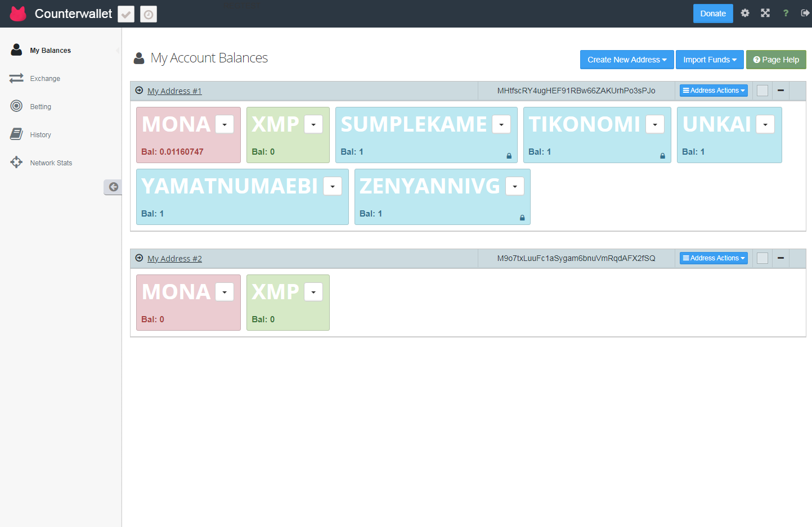Click the green Page Help button

point(776,60)
